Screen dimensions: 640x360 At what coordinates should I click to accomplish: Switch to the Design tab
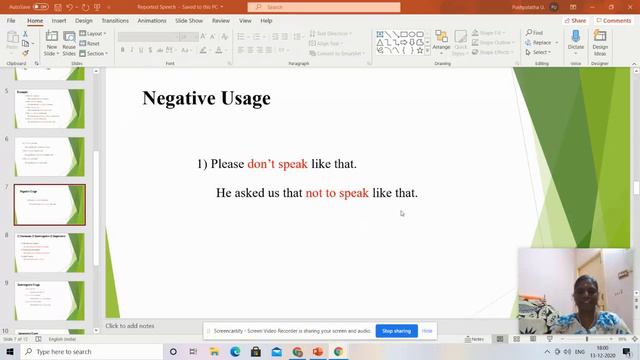[x=84, y=20]
